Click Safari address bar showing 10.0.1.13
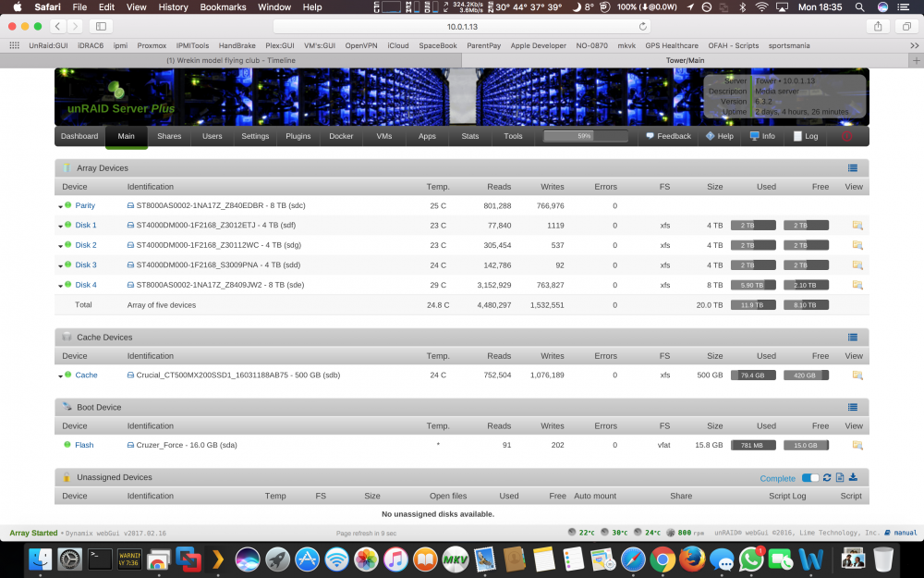This screenshot has width=924, height=578. [462, 27]
